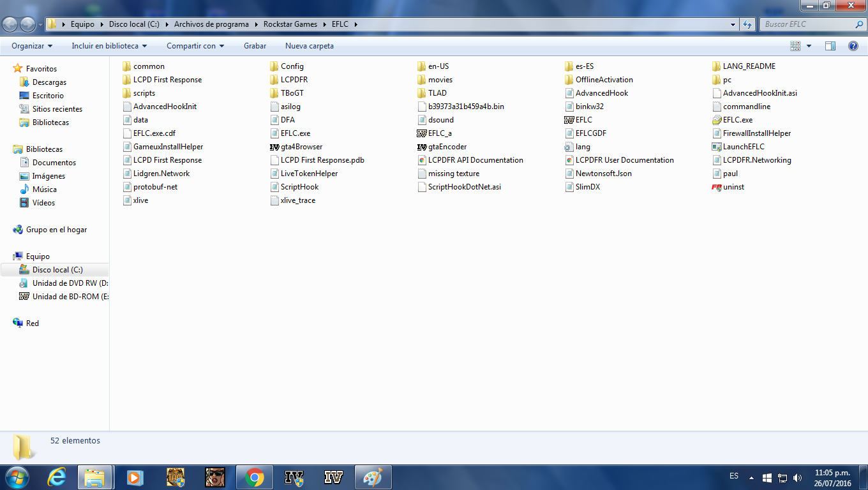Select the LaunchEFLC application
The image size is (868, 490).
click(738, 147)
